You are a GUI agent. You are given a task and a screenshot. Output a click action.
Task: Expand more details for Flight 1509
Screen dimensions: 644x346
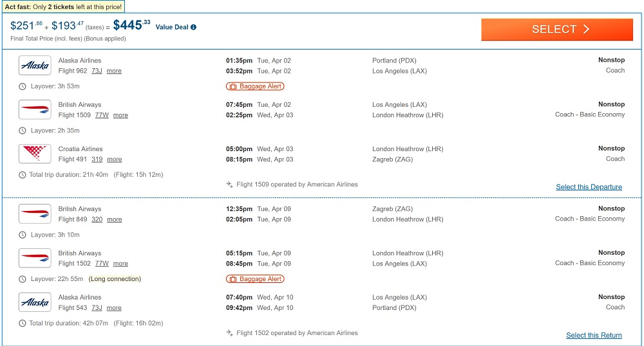coord(120,116)
